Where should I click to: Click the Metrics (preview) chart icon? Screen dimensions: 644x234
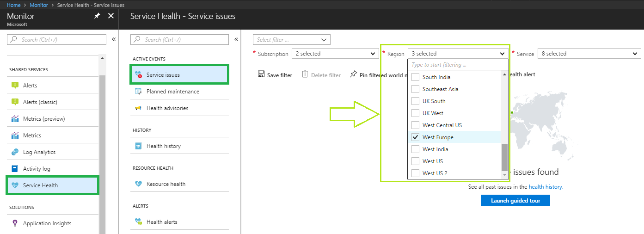coord(15,119)
